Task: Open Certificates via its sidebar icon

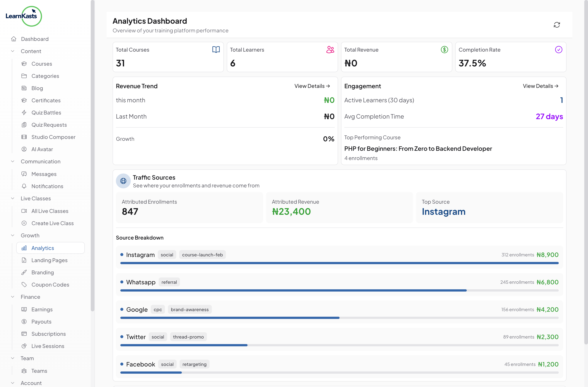Action: click(24, 100)
